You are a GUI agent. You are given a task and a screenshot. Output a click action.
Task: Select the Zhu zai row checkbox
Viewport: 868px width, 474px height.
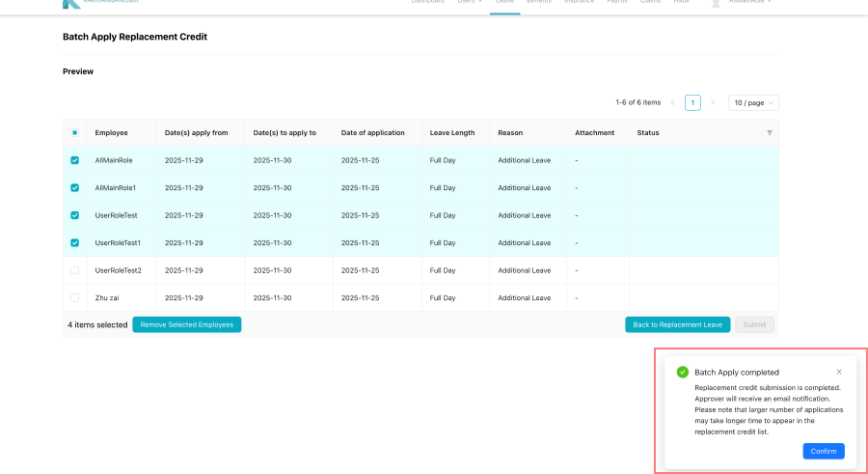75,298
